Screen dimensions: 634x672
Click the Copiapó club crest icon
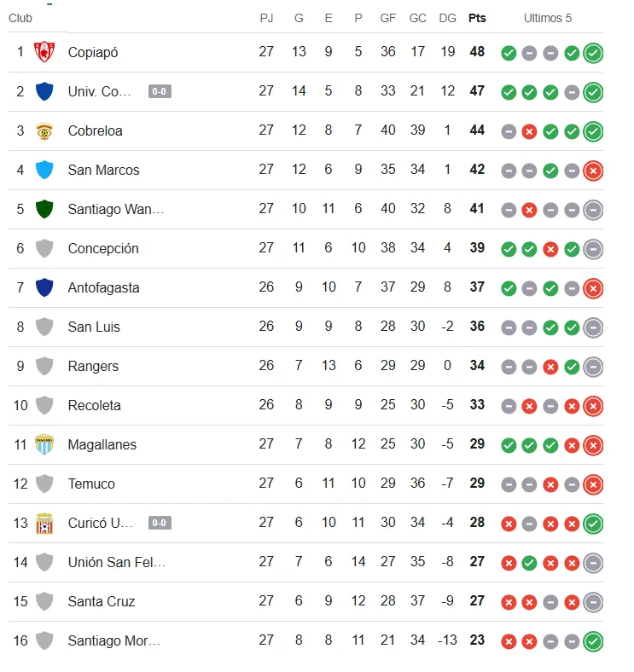pyautogui.click(x=44, y=52)
